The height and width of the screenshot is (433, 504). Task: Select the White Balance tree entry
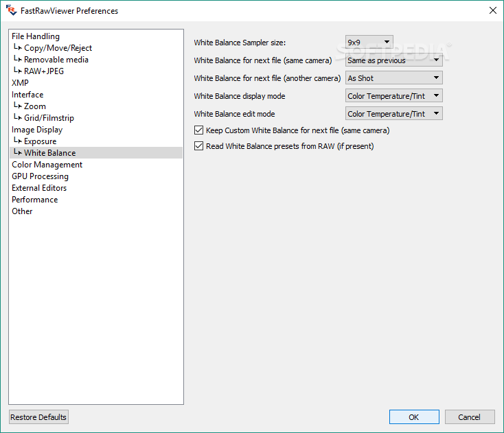pos(96,153)
